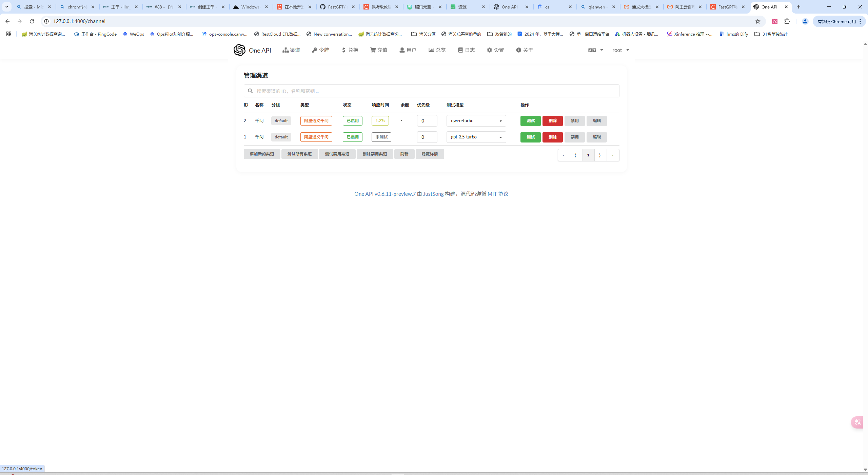Viewport: 868px width, 475px height.
Task: Reload the page with the refresh icon
Action: pyautogui.click(x=32, y=21)
